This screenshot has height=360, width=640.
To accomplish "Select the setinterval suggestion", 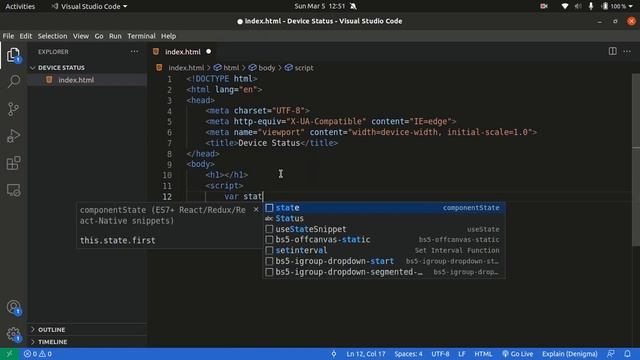I will [384, 250].
